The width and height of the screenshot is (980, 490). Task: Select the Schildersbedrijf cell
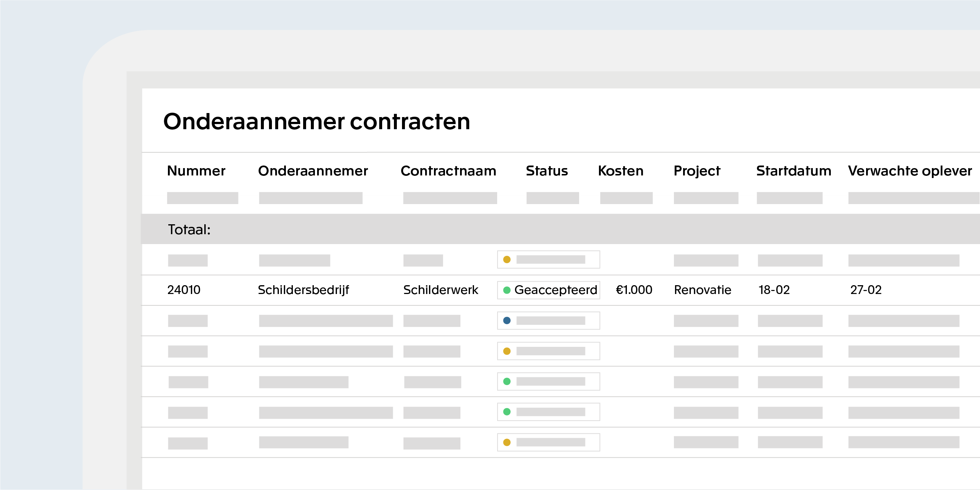tap(303, 290)
